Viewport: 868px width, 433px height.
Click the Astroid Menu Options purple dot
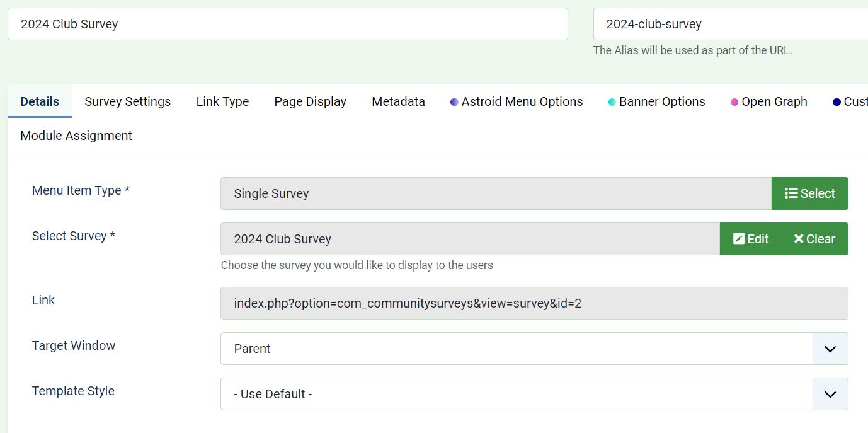click(454, 102)
